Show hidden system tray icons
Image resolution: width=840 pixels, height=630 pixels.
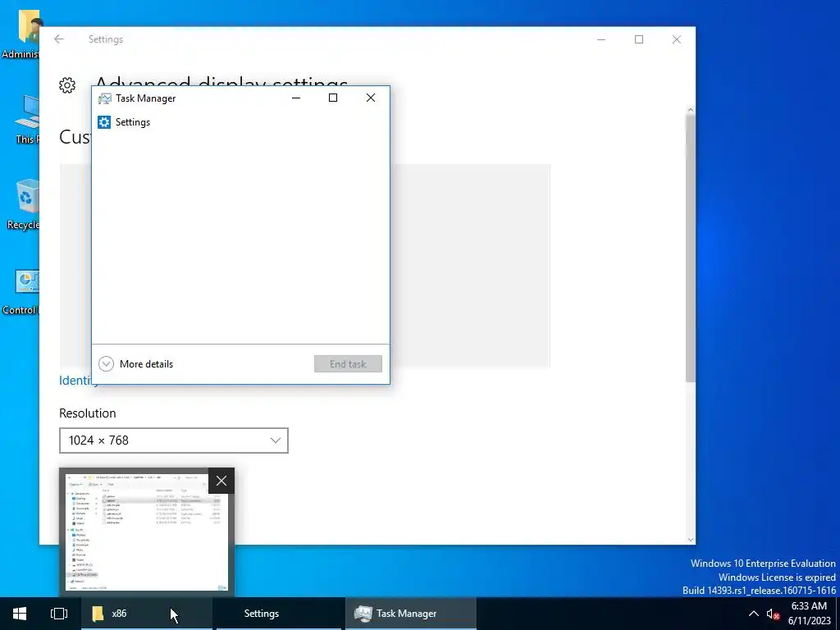point(753,614)
